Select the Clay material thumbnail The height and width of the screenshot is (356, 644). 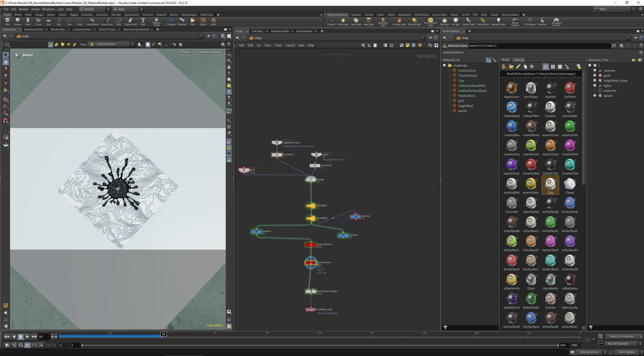[x=550, y=185]
